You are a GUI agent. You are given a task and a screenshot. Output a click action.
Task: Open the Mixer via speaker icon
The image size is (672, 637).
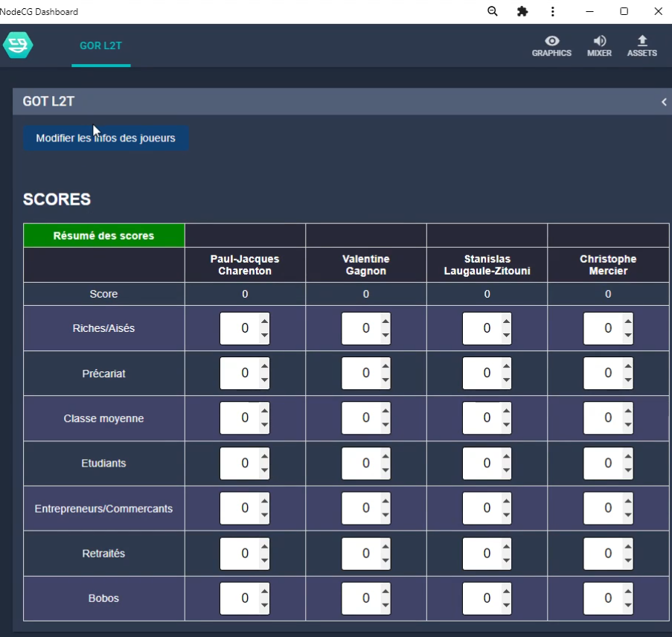(599, 46)
